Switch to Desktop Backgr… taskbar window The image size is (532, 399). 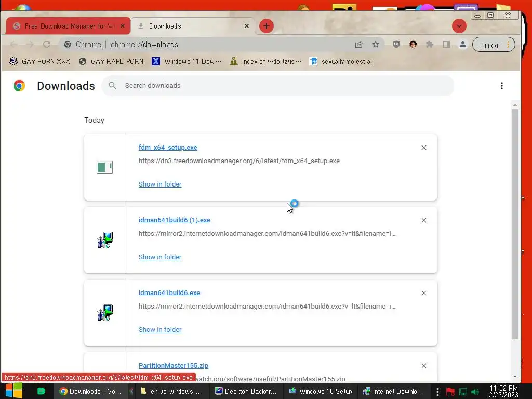coord(246,391)
